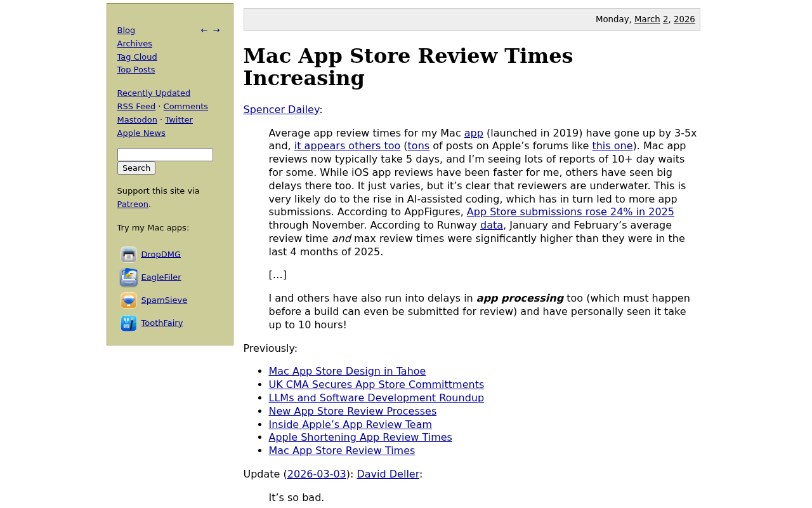812x508 pixels.
Task: Open the RSS Feed link
Action: click(136, 107)
